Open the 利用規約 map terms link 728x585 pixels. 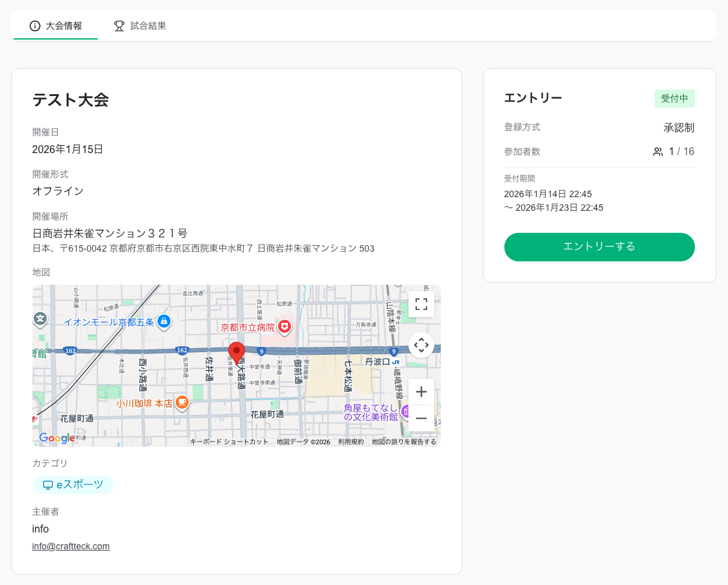pos(351,442)
